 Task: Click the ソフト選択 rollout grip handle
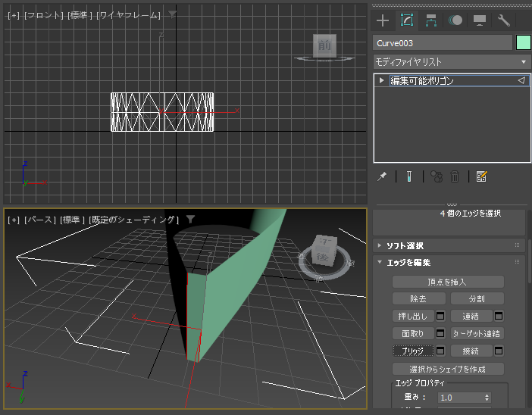[x=517, y=245]
